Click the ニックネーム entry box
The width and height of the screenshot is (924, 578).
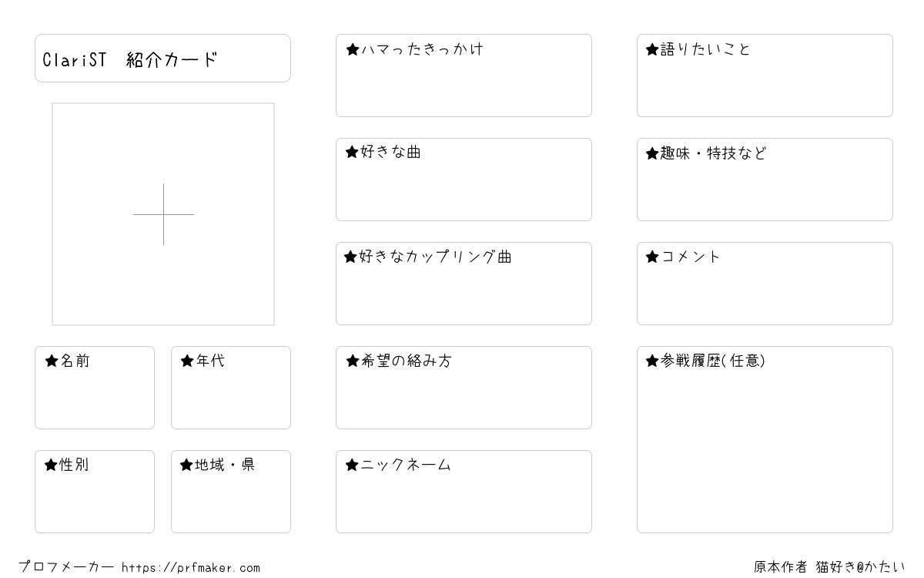464,492
